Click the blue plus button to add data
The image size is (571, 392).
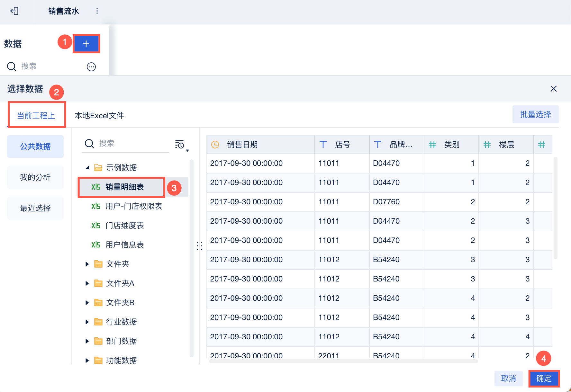click(86, 44)
